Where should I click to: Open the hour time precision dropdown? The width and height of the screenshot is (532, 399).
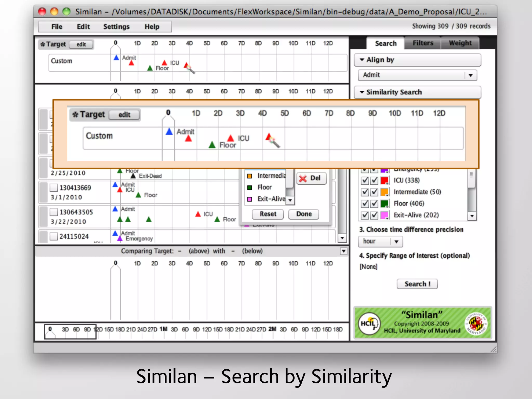pyautogui.click(x=381, y=241)
